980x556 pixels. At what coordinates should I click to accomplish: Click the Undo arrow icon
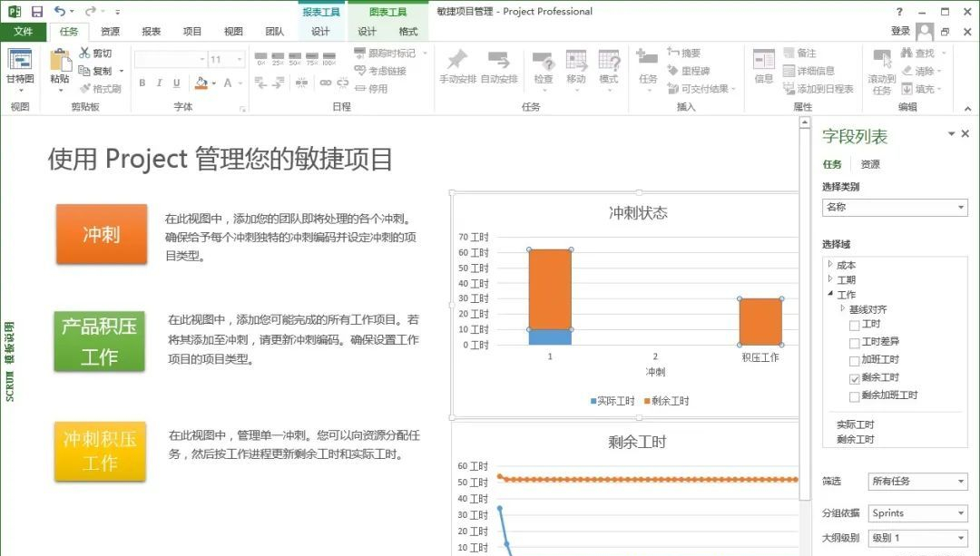[x=59, y=11]
